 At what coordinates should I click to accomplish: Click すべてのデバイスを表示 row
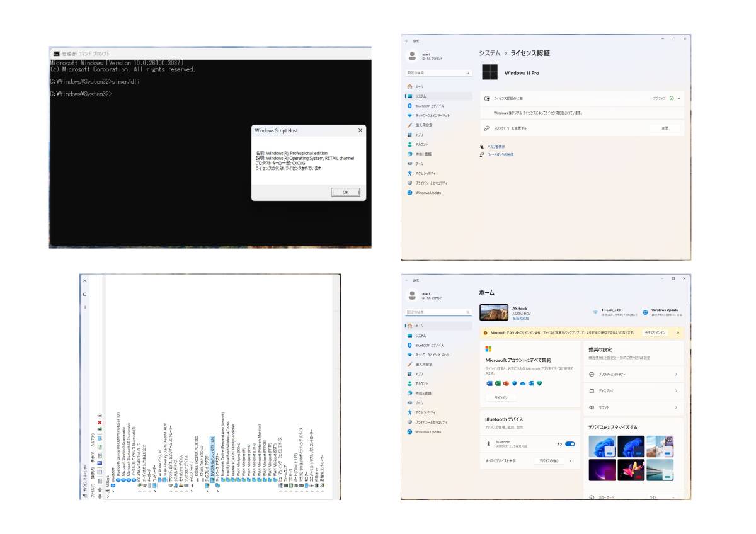530,460
